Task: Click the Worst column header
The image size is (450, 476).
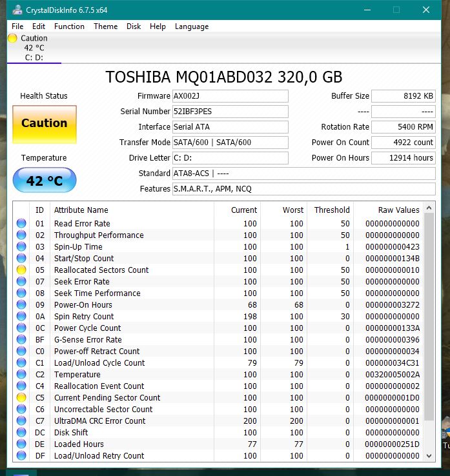Action: tap(283, 210)
